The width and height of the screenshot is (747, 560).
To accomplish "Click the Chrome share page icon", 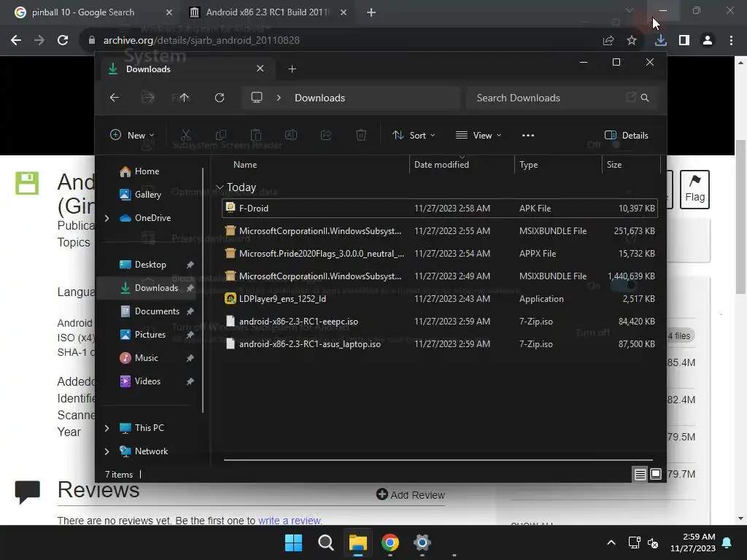I will [x=608, y=41].
